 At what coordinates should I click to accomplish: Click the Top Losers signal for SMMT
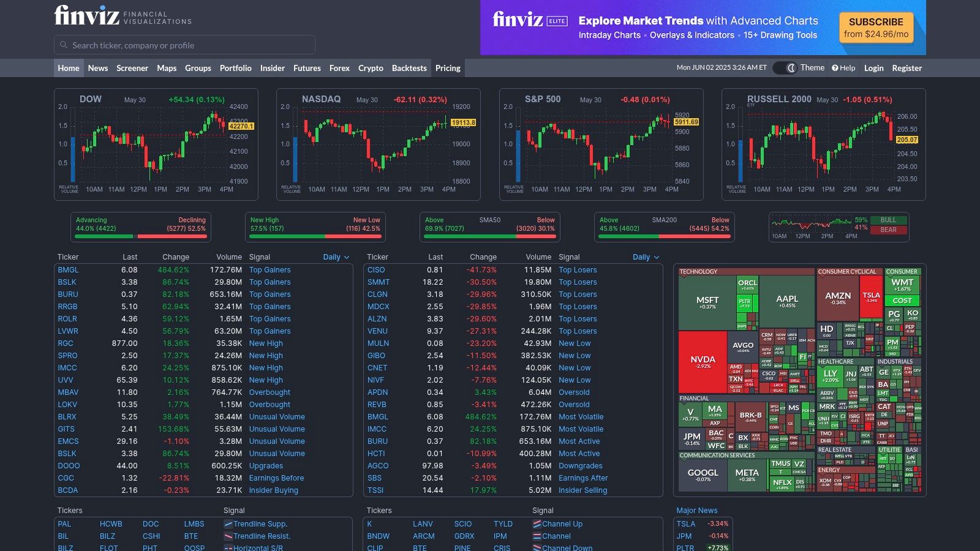point(578,282)
